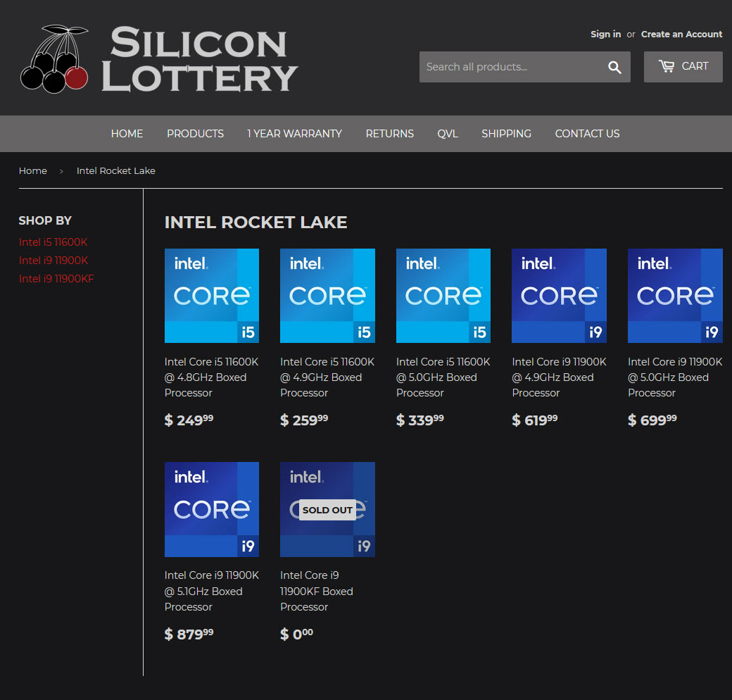
Task: View the Intel Core i9 11900K 5.1GHz product image
Action: click(211, 509)
